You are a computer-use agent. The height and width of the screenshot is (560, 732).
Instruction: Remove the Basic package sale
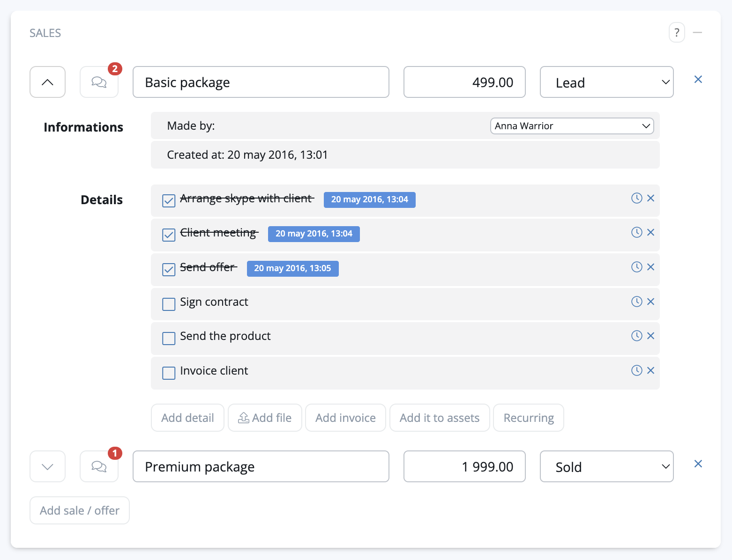698,80
